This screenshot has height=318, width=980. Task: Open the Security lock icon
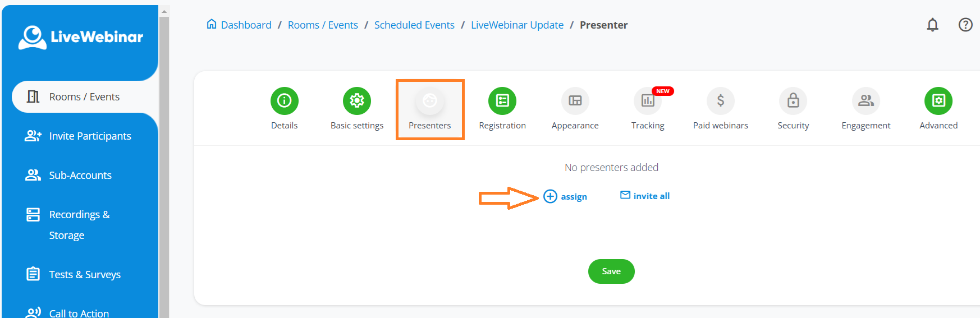pos(793,101)
